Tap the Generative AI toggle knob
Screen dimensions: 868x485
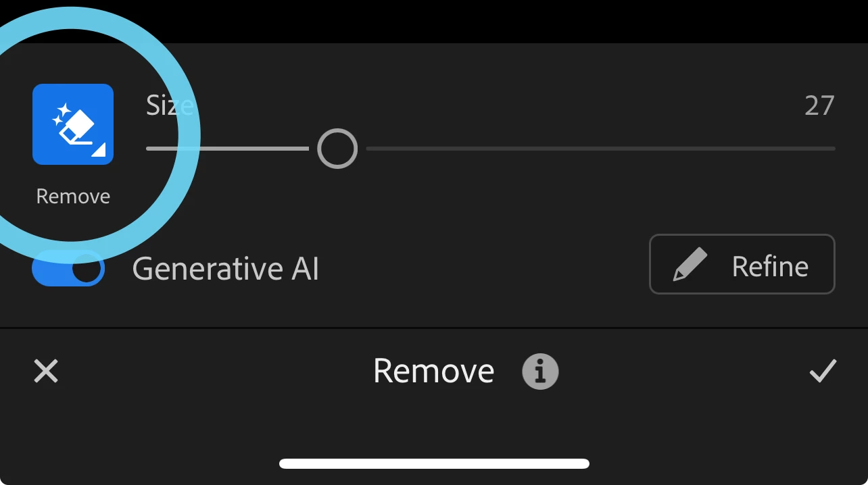coord(87,269)
